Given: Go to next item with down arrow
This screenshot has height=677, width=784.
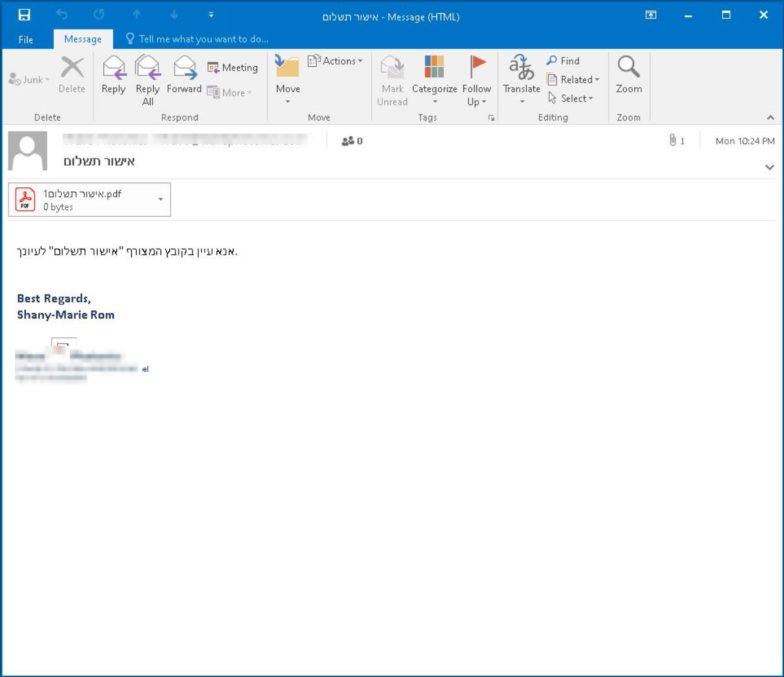Looking at the screenshot, I should coord(174,15).
